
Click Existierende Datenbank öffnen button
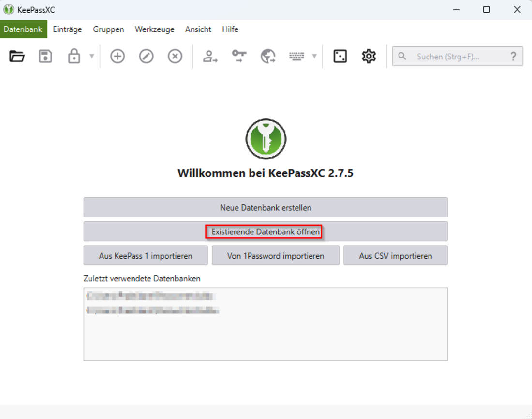pos(266,231)
